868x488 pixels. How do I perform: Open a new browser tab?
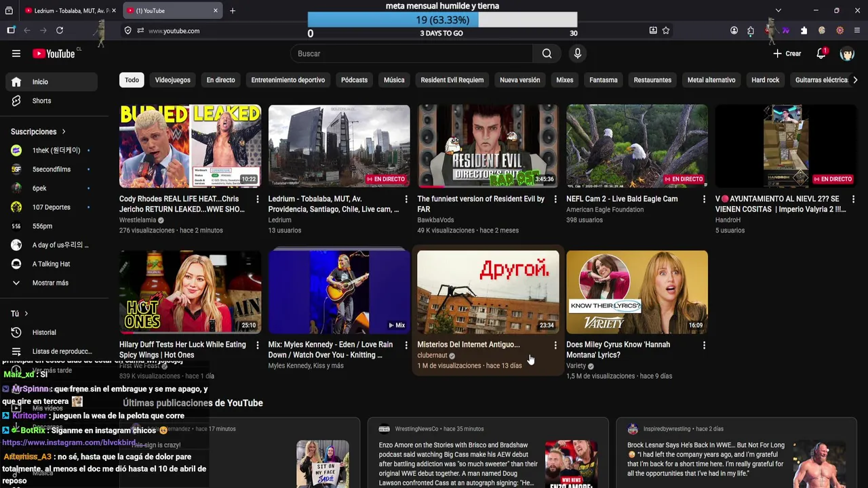(x=233, y=11)
